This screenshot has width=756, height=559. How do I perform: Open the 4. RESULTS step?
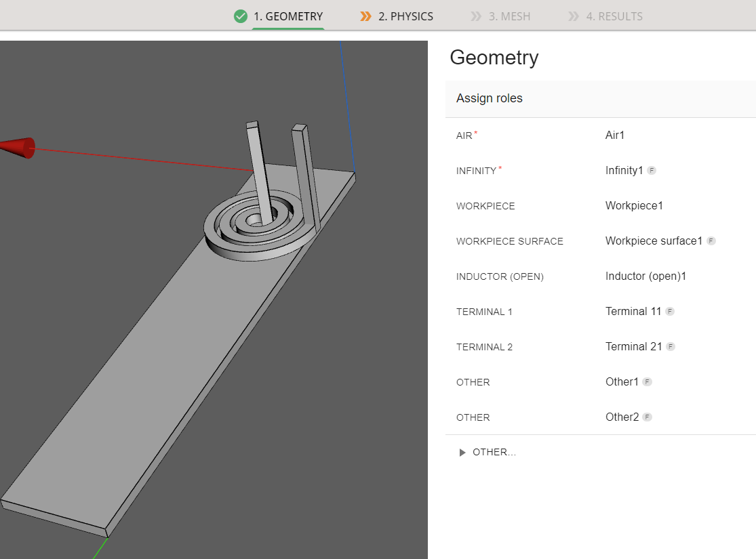coord(614,16)
